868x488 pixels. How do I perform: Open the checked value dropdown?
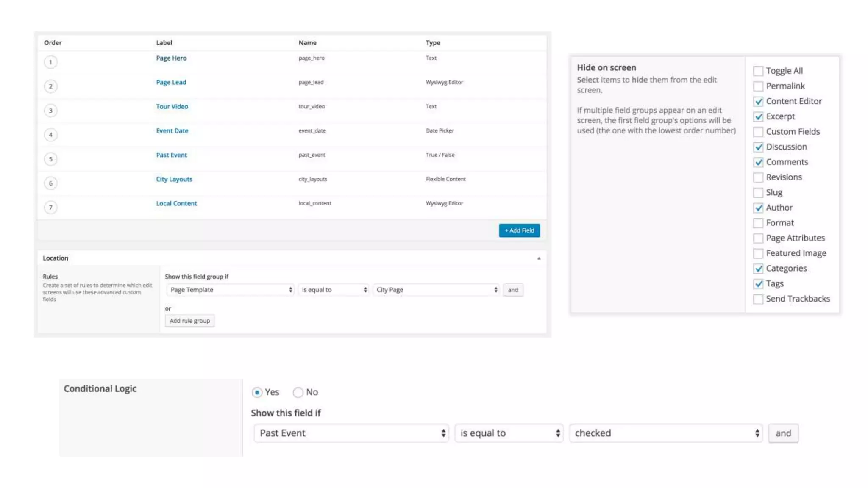pyautogui.click(x=666, y=433)
